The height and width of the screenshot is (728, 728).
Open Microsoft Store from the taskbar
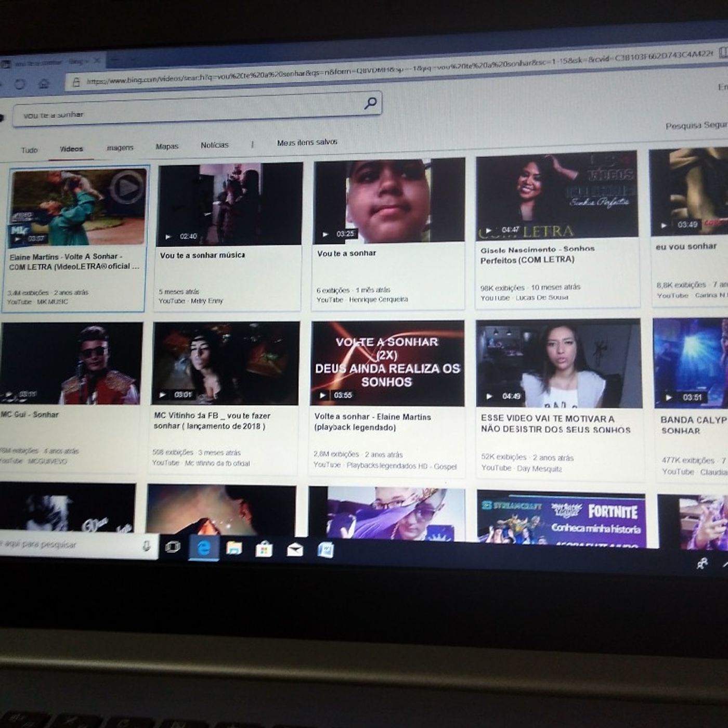[x=264, y=549]
